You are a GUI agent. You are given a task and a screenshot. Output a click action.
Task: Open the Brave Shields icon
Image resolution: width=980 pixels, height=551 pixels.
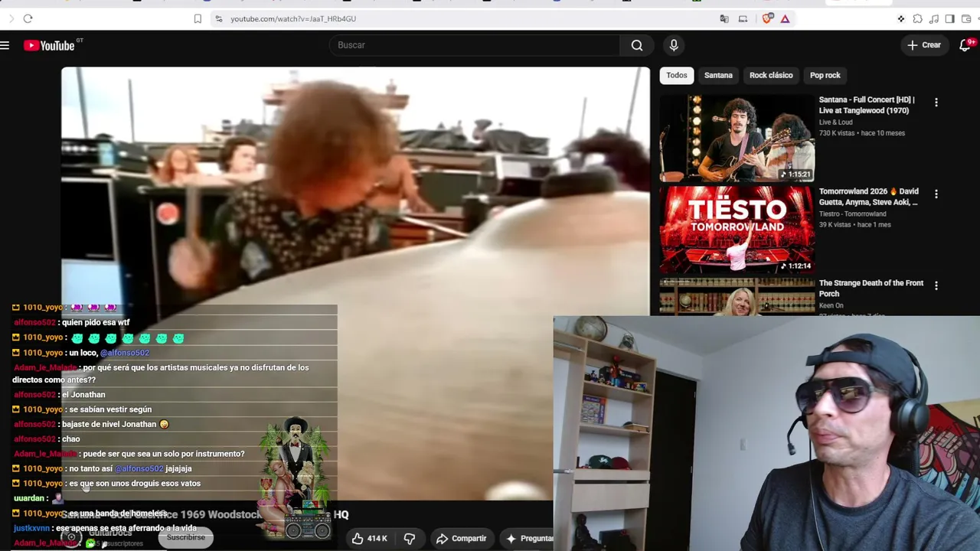click(x=767, y=18)
